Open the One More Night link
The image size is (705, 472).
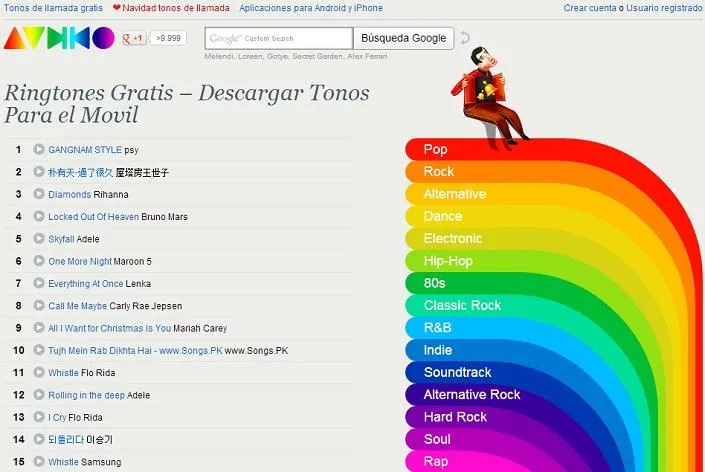pyautogui.click(x=80, y=261)
